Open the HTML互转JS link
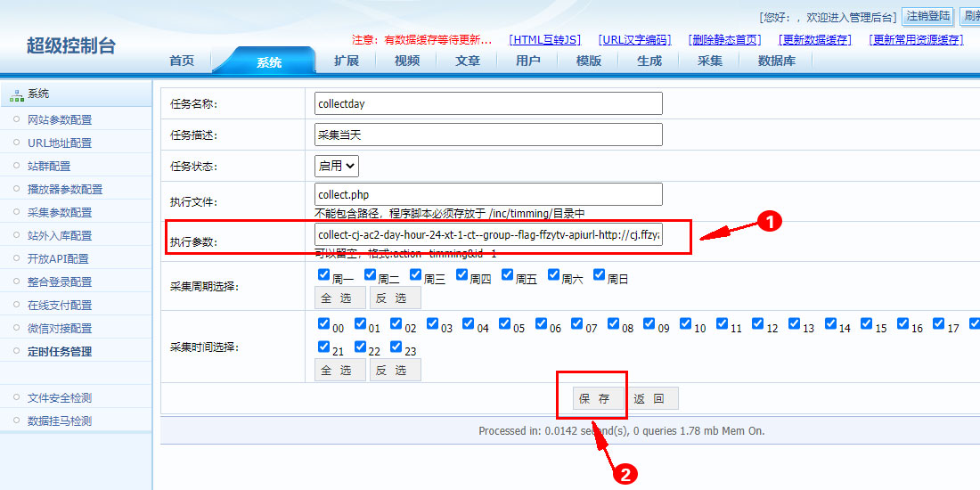980x490 pixels. [545, 40]
